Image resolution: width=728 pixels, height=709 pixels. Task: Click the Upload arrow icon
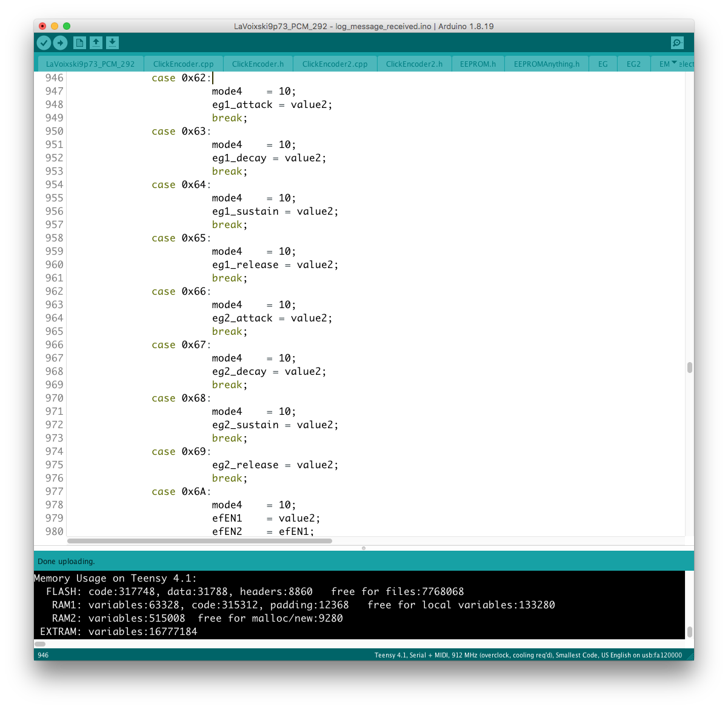[60, 42]
